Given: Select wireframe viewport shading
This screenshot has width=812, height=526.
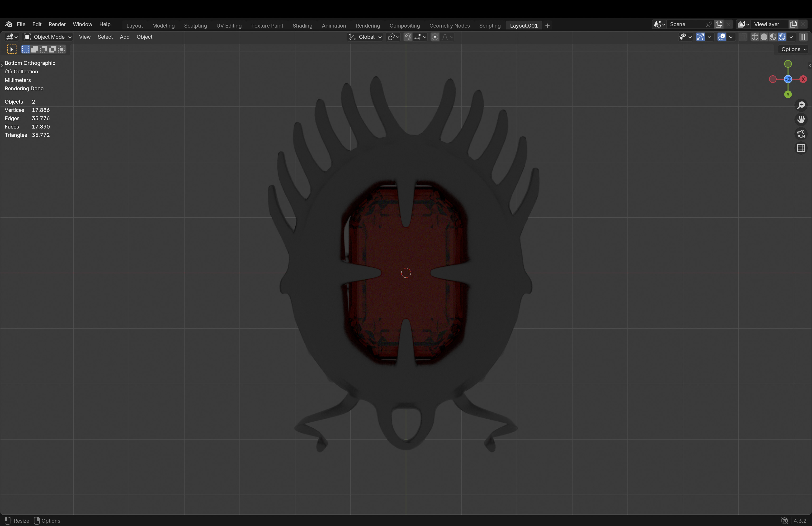Looking at the screenshot, I should coord(755,37).
